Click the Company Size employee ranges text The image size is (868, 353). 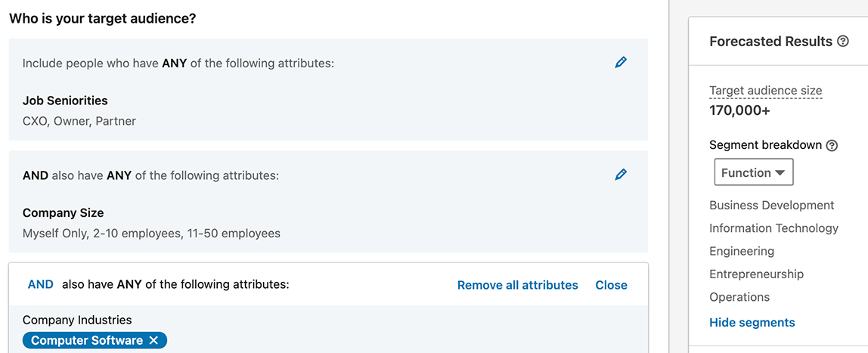[152, 234]
